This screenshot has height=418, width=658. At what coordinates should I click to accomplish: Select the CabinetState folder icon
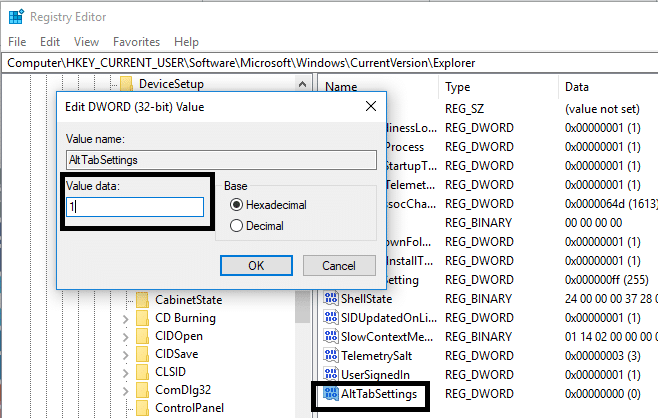[x=142, y=300]
